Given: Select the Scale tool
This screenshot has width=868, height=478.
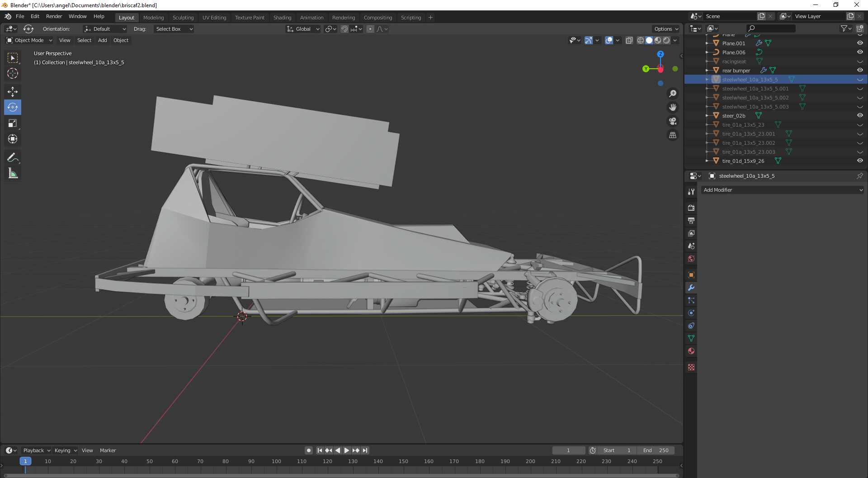Looking at the screenshot, I should [13, 123].
